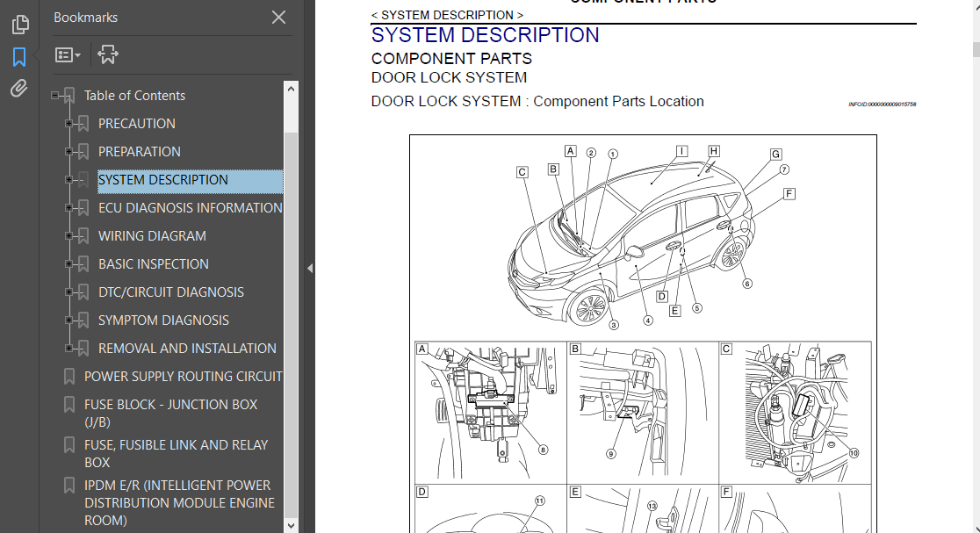The image size is (980, 533).
Task: Go to the PRECAUTION bookmark
Action: pos(137,124)
